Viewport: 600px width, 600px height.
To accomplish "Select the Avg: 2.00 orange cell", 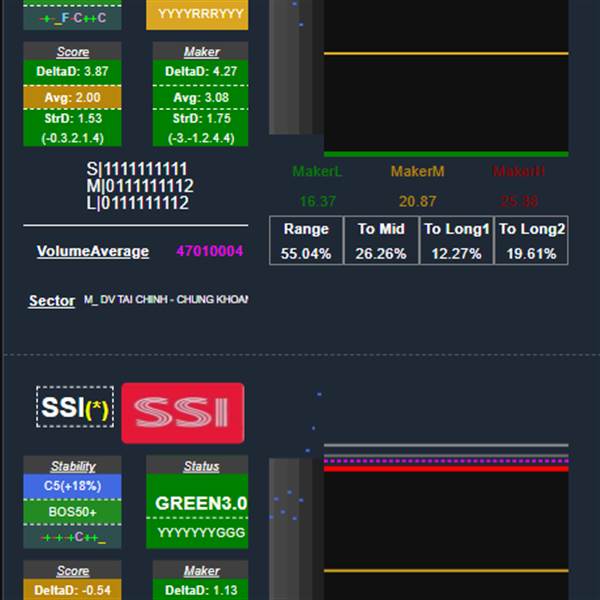I will 73,98.
